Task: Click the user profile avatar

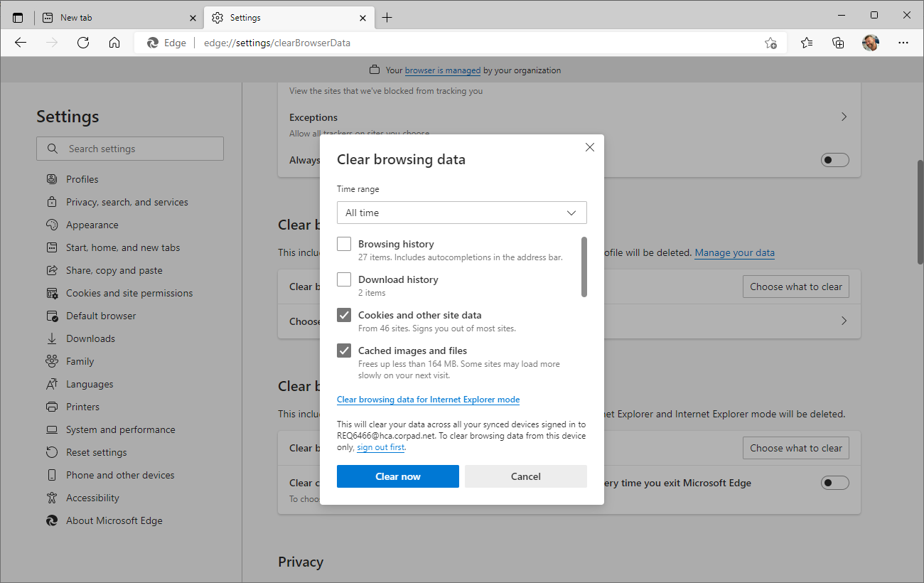Action: (x=870, y=43)
